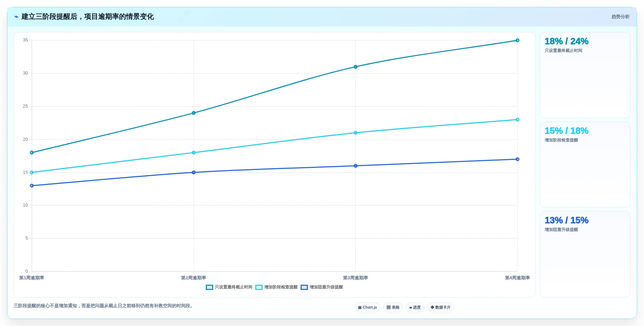This screenshot has height=326, width=644.
Task: Select the 数据卡片 tag chip
Action: 441,308
